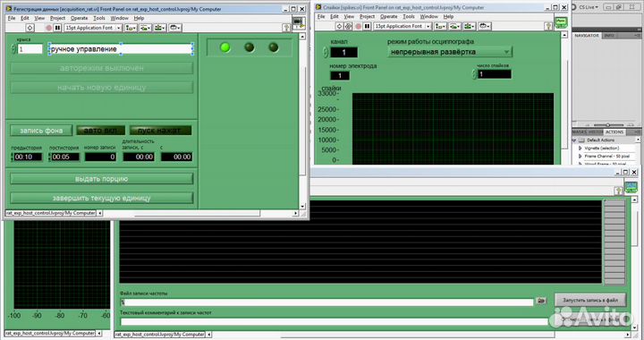Click the 'номер электрода' value field
644x340 pixels.
coord(340,75)
